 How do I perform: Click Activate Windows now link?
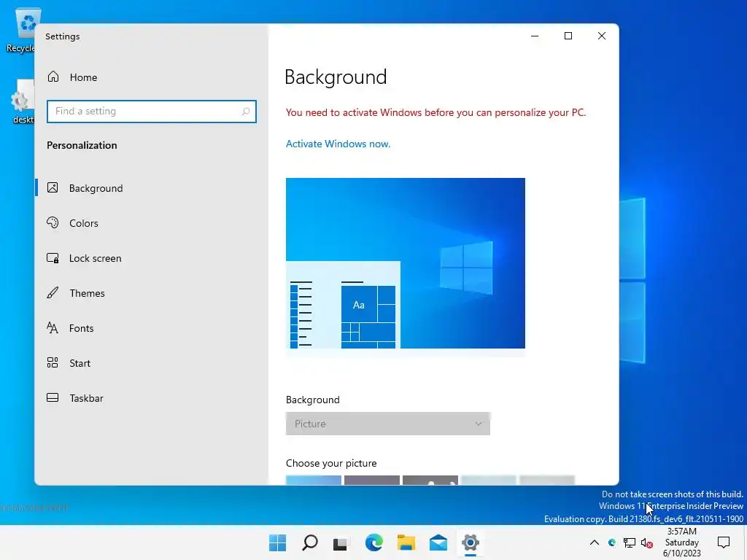point(338,144)
